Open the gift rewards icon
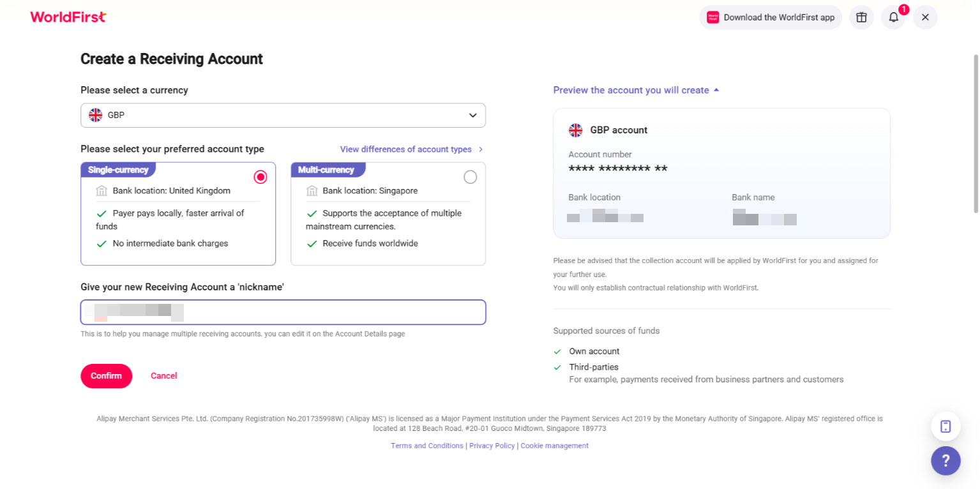Screen dimensions: 980x489 pos(861,17)
